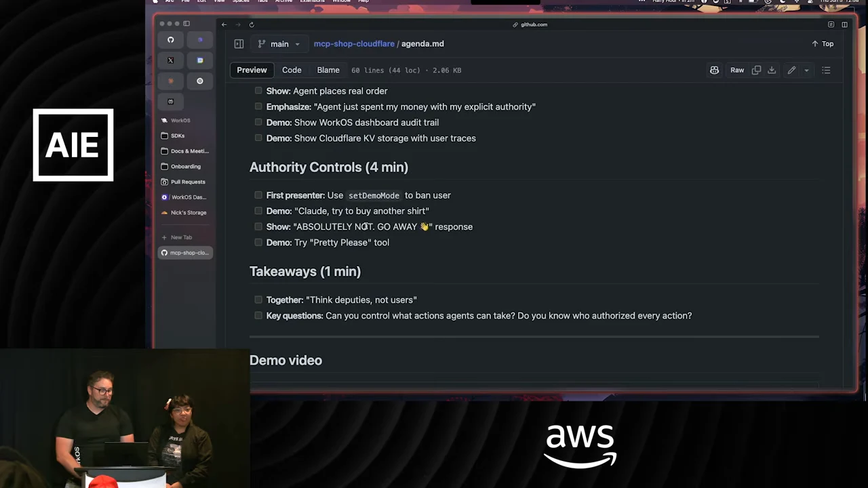The width and height of the screenshot is (868, 488).
Task: Click the reader view icon in the address bar
Action: [x=831, y=24]
